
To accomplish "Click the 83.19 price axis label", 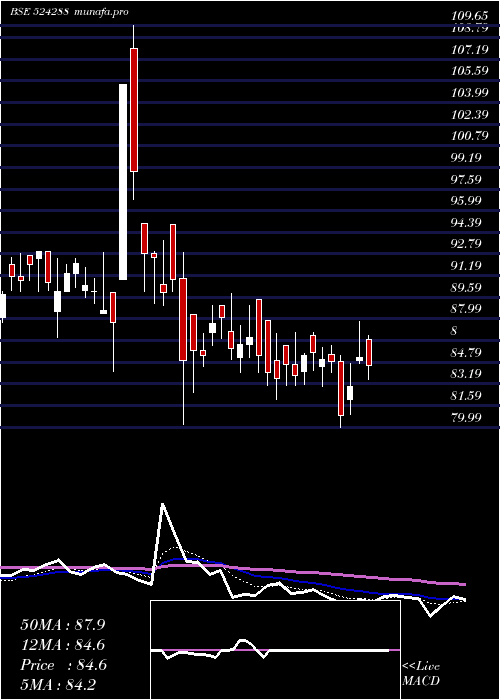I will [x=467, y=374].
